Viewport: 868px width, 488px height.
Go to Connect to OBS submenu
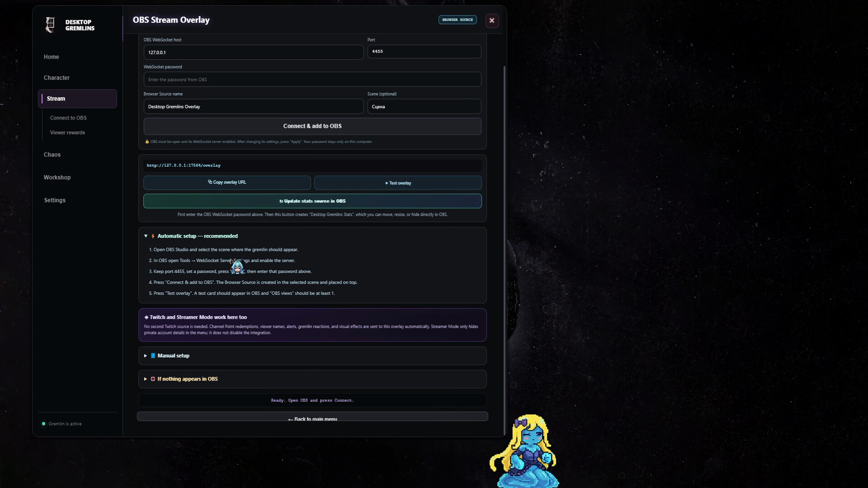[68, 118]
